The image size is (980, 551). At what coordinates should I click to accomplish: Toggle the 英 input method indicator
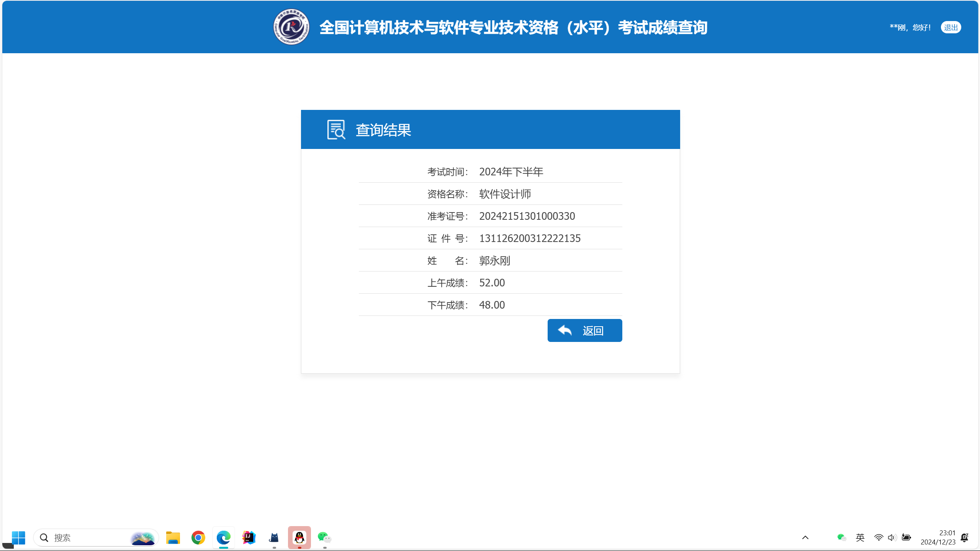[860, 538]
